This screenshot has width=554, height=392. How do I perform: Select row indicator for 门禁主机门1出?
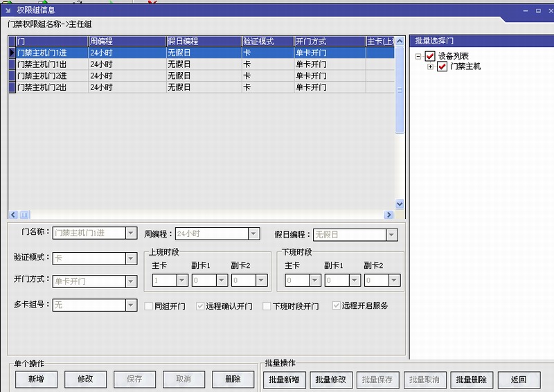[x=12, y=64]
